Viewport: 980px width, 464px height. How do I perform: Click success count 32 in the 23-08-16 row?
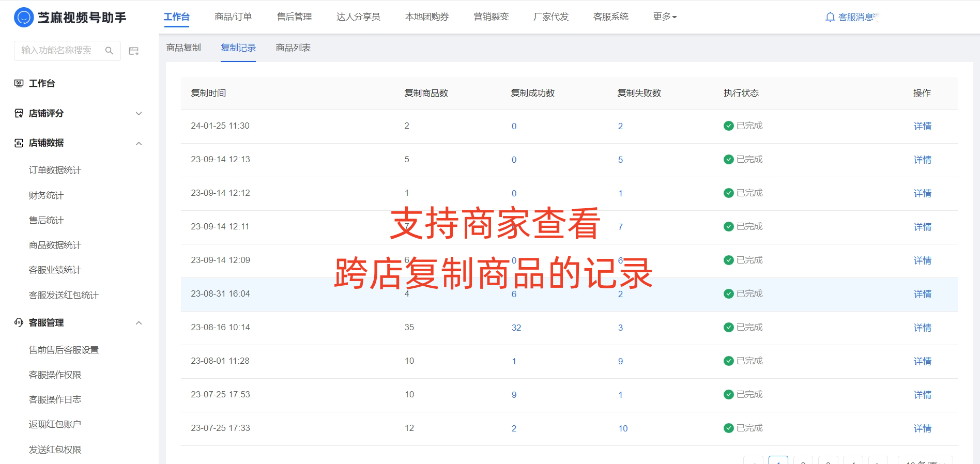[516, 328]
